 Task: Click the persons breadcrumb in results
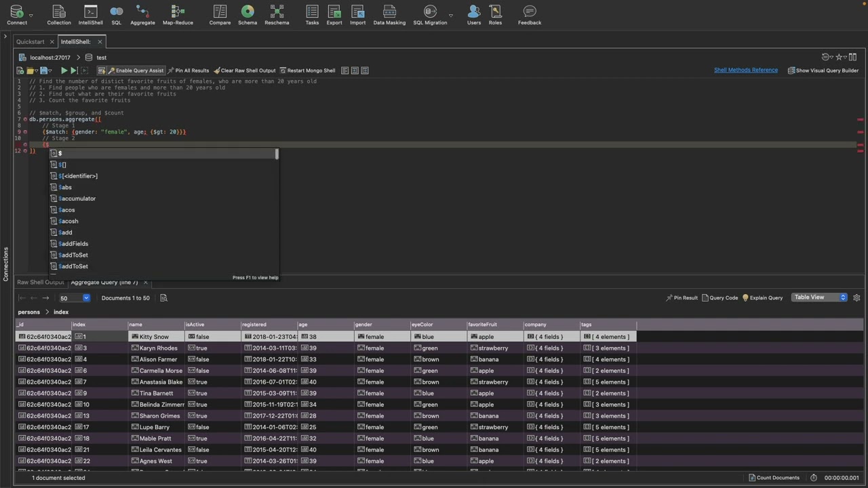pos(28,312)
